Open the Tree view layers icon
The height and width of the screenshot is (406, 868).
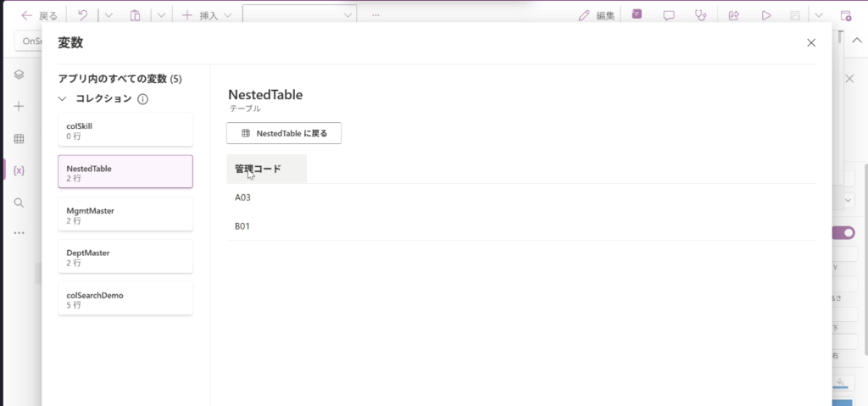tap(19, 75)
